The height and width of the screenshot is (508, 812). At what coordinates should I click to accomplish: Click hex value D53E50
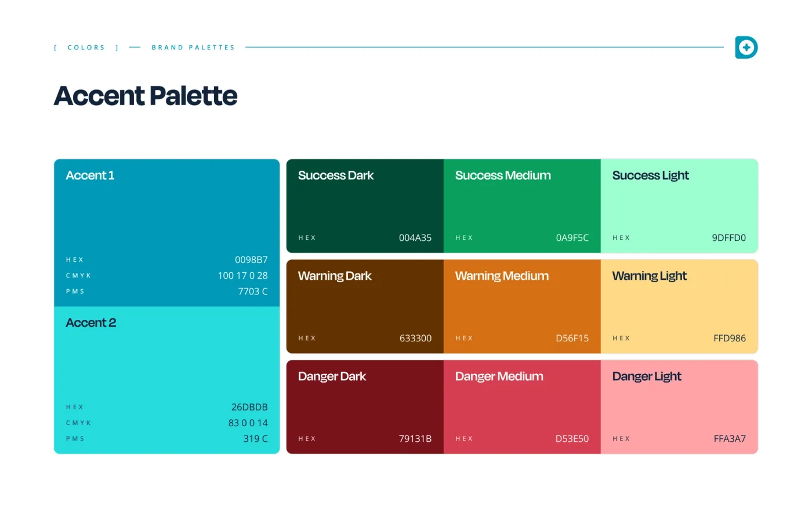coord(572,438)
